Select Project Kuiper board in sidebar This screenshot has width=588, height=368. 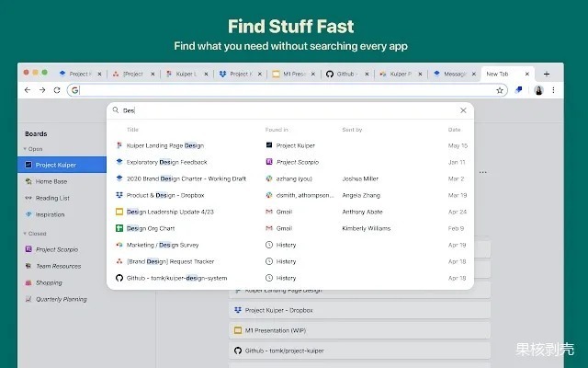pyautogui.click(x=62, y=165)
